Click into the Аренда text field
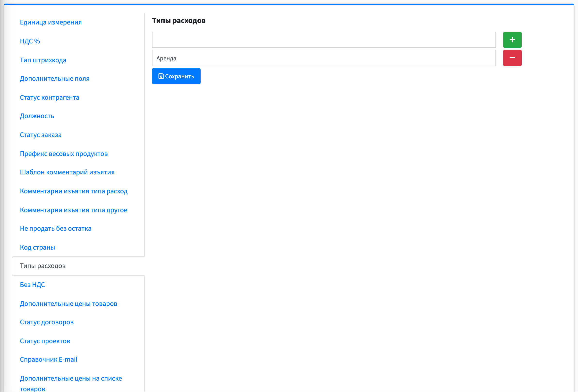Screen dimensions: 578x392 324,58
